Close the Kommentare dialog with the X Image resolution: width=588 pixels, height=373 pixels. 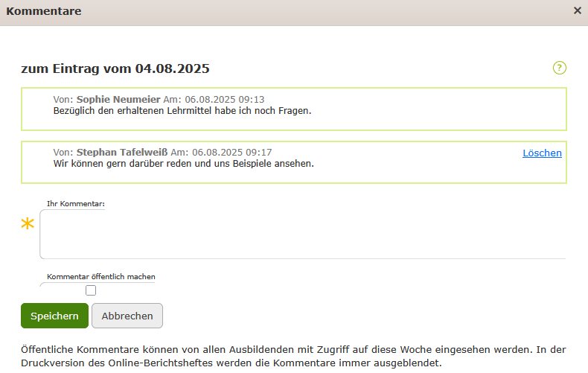(x=578, y=11)
